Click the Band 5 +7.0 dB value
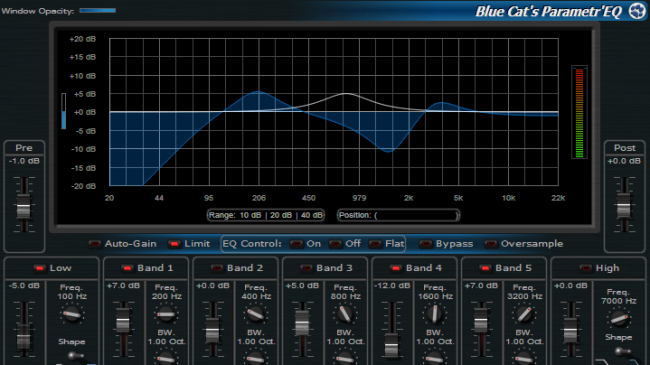The height and width of the screenshot is (365, 650). click(481, 286)
